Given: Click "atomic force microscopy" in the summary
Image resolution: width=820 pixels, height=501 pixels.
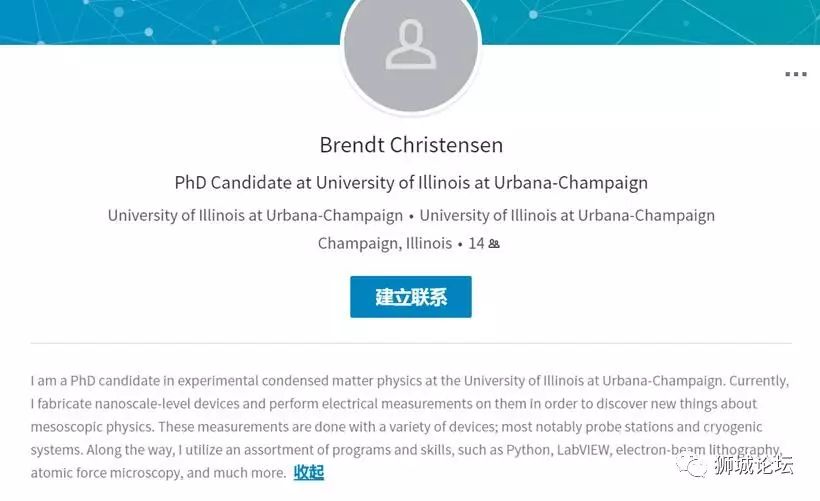Looking at the screenshot, I should pos(106,472).
